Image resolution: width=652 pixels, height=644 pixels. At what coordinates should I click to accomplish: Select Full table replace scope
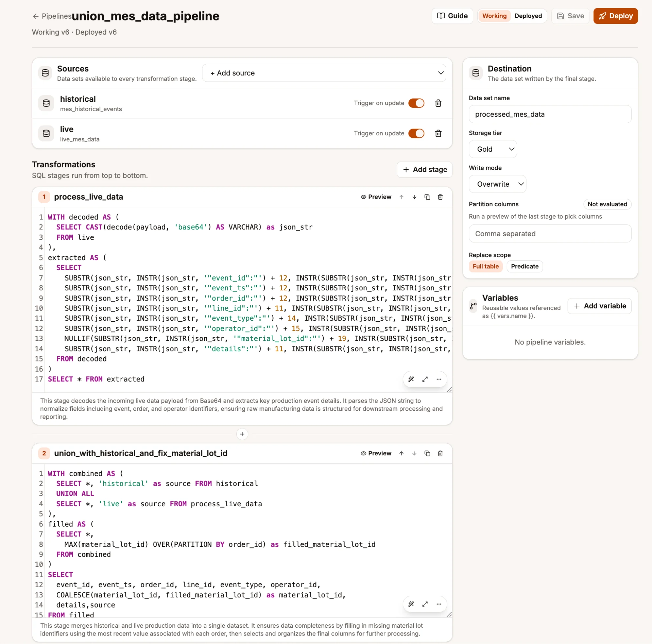[x=486, y=267]
